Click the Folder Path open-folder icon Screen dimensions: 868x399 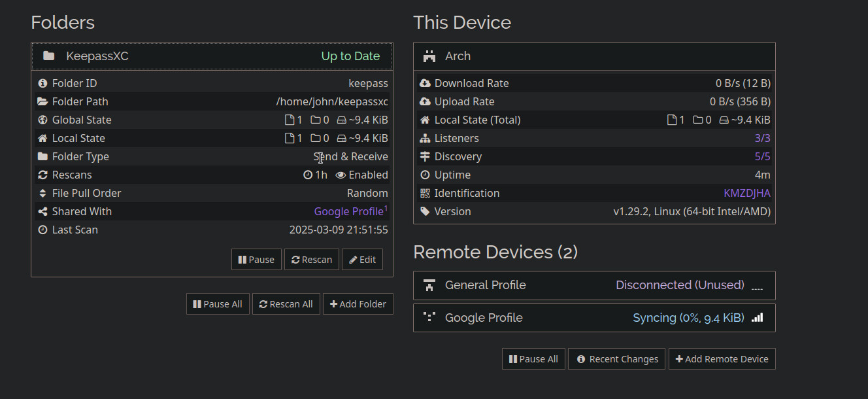[x=42, y=102]
